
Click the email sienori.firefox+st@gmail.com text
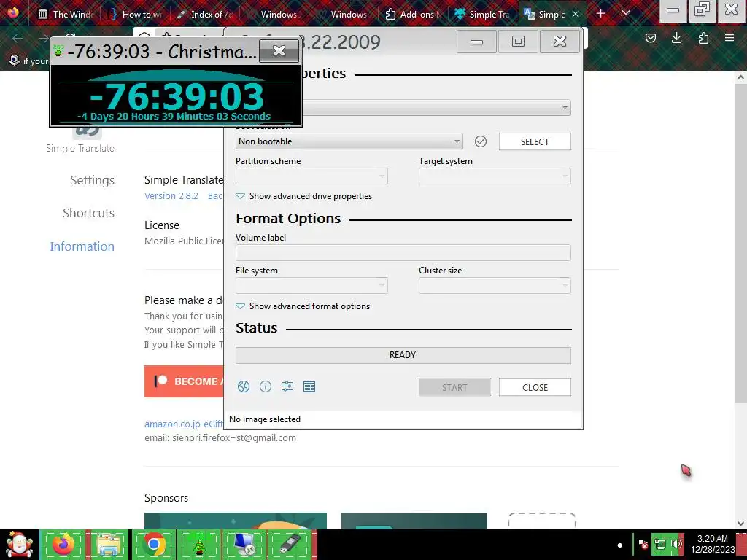(x=220, y=438)
